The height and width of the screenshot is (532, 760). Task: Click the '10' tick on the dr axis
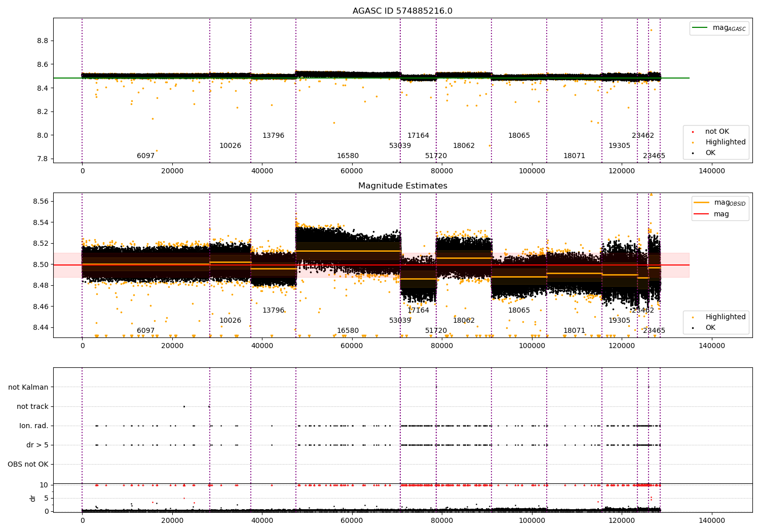44,485
